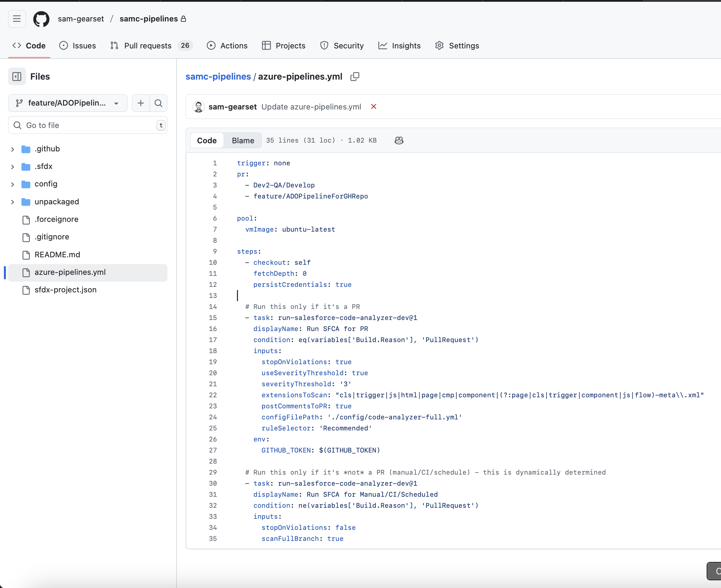Open the .sfdx folder
This screenshot has height=588, width=721.
43,167
